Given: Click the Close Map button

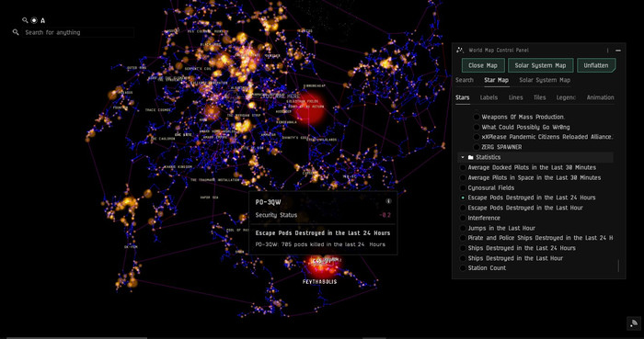Looking at the screenshot, I should [x=483, y=65].
